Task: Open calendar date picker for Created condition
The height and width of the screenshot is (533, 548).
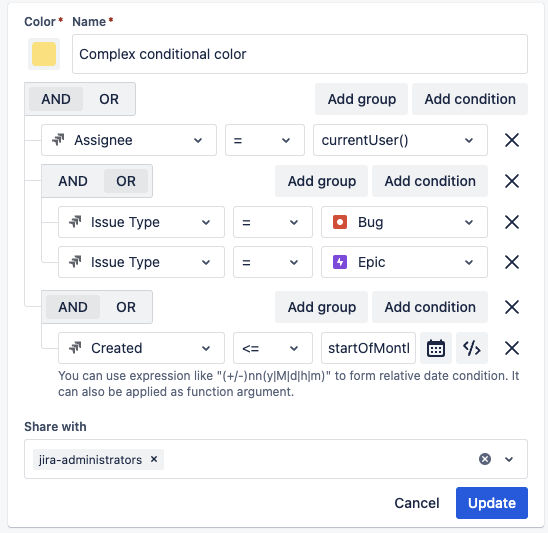Action: (x=436, y=348)
